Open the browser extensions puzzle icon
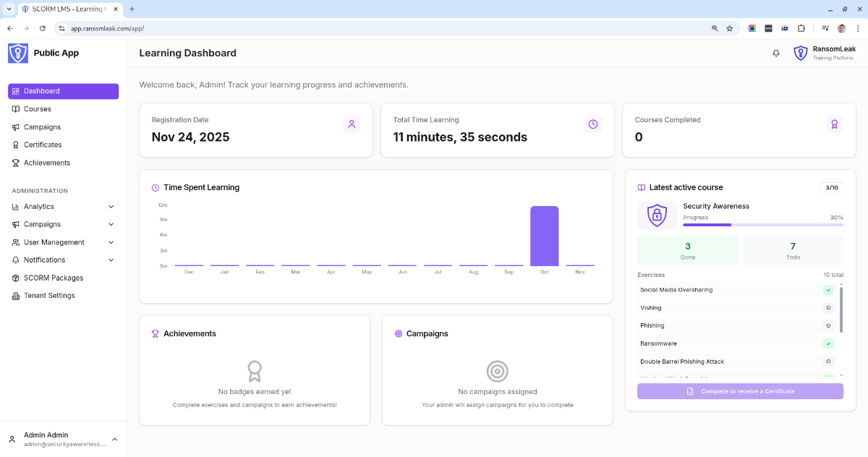The width and height of the screenshot is (868, 457). pos(801,28)
